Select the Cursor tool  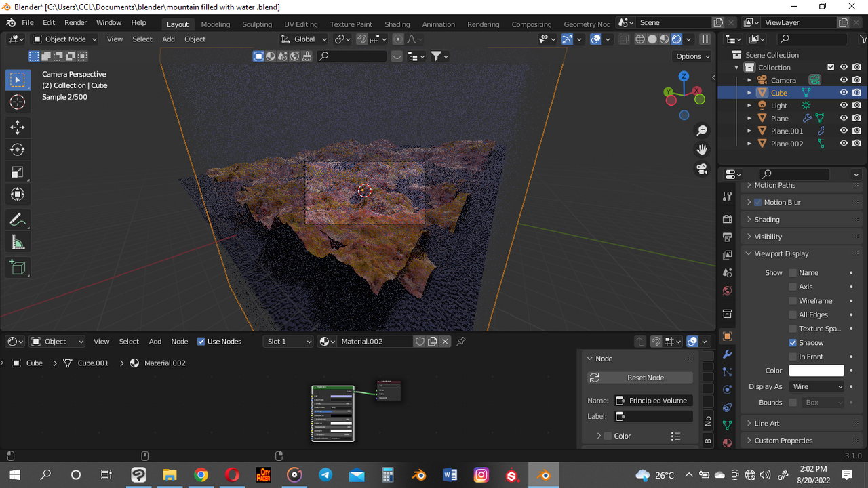click(x=18, y=102)
